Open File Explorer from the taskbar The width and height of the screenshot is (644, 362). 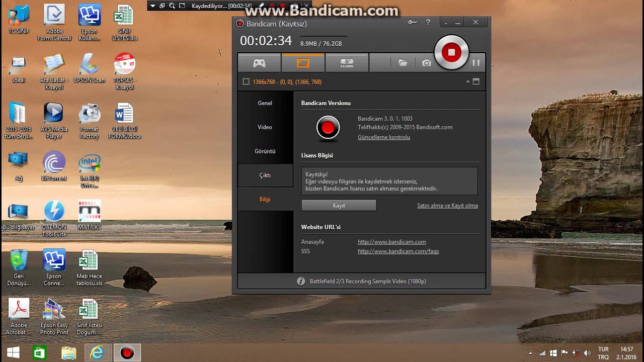tap(68, 353)
